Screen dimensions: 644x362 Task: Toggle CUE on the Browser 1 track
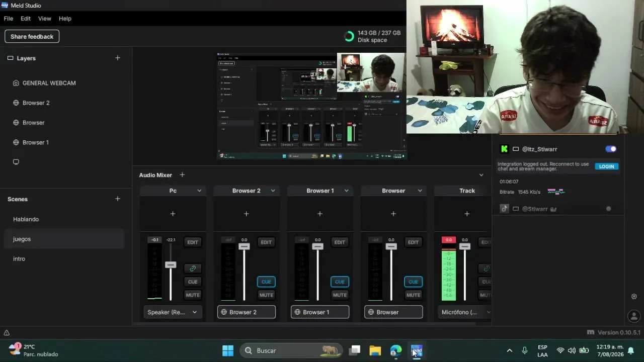tap(340, 282)
